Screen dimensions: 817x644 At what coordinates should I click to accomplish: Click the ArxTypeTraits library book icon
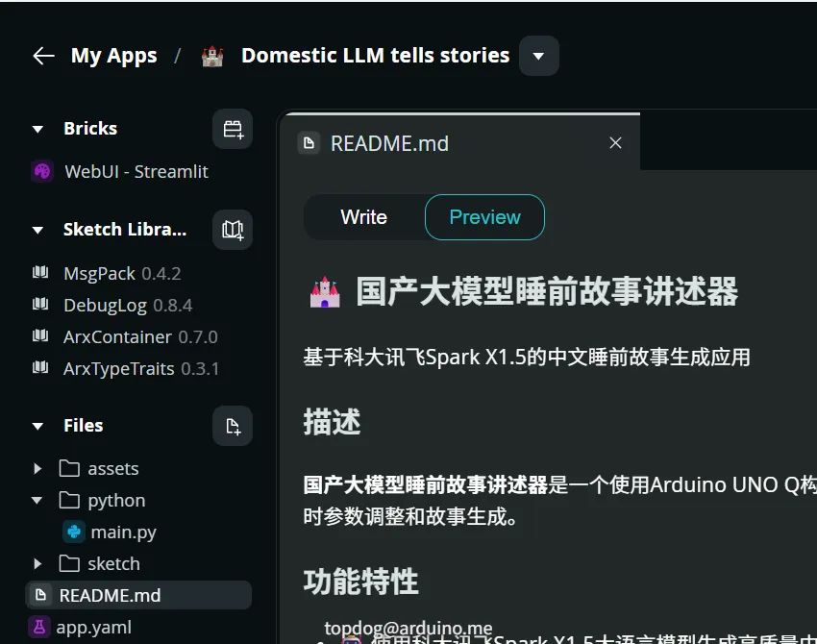click(40, 367)
